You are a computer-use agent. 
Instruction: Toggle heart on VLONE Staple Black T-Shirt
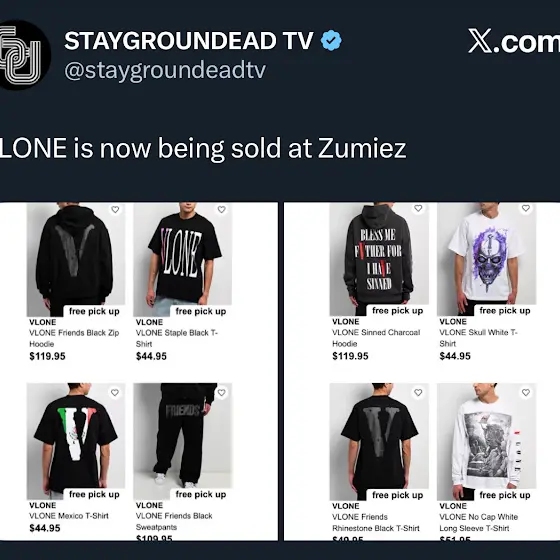[221, 210]
